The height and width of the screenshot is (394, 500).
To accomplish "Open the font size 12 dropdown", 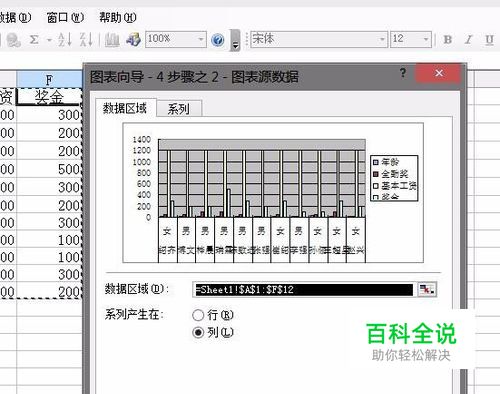I will pyautogui.click(x=426, y=39).
